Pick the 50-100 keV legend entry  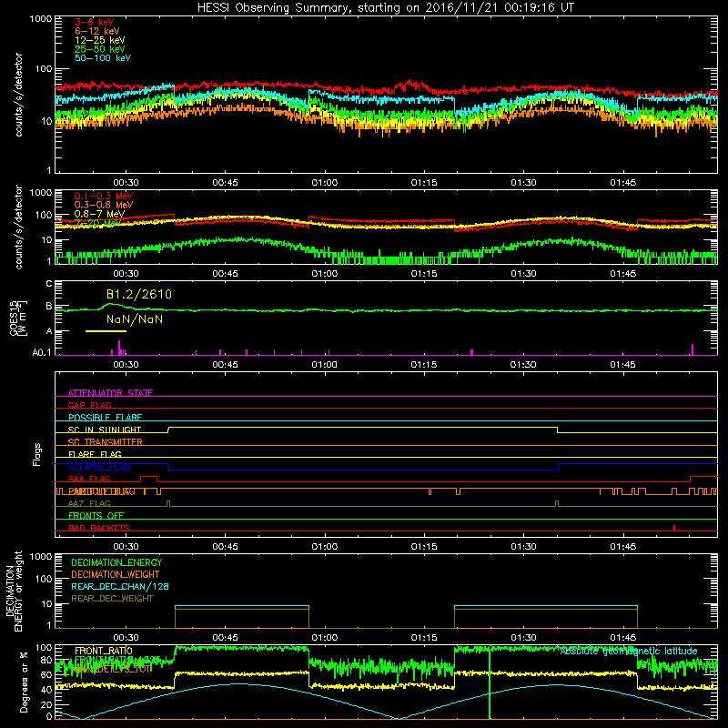(103, 58)
